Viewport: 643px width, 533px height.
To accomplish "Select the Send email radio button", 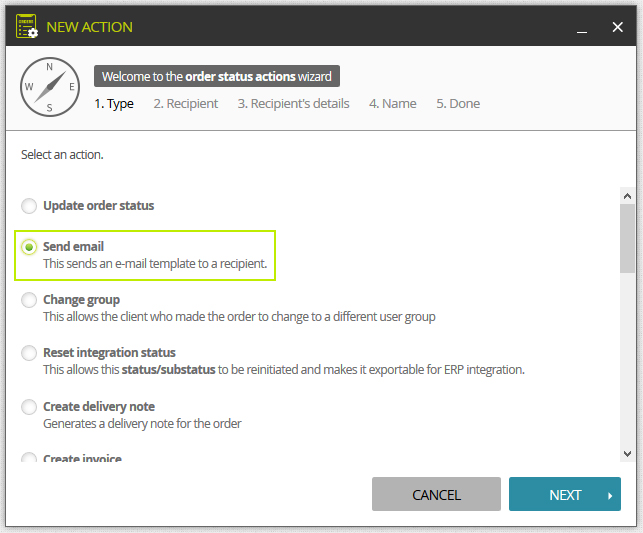I will click(29, 247).
